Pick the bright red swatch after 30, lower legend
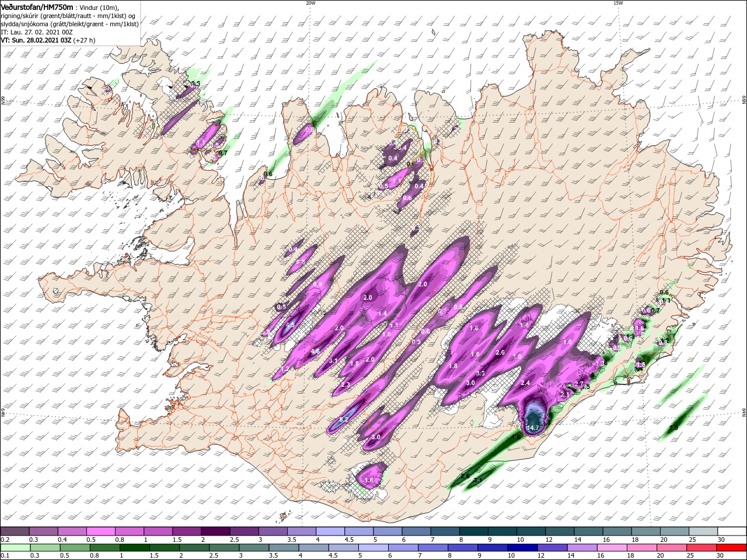Viewport: 747px width, 560px height. 732,548
